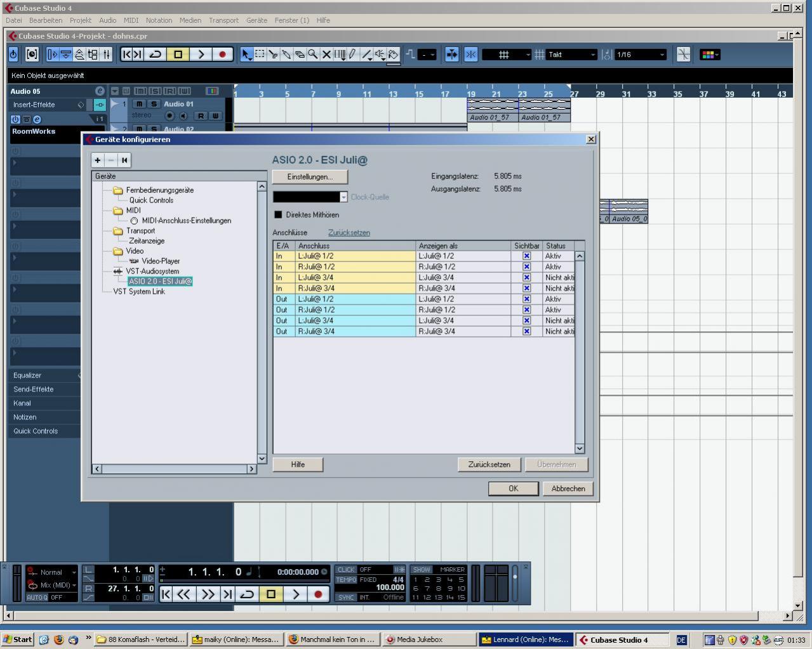Open the Mixer from the toolbar

tap(106, 55)
